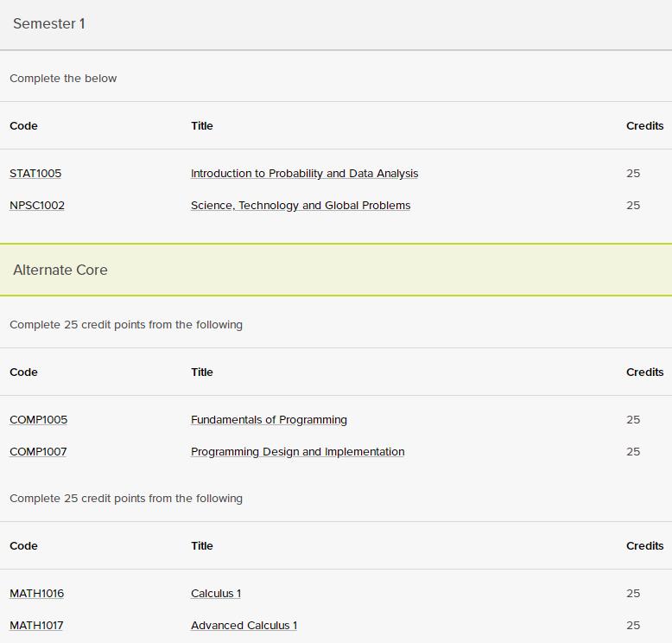Select the Title header above Calculus 1
The height and width of the screenshot is (643, 672).
pos(202,545)
